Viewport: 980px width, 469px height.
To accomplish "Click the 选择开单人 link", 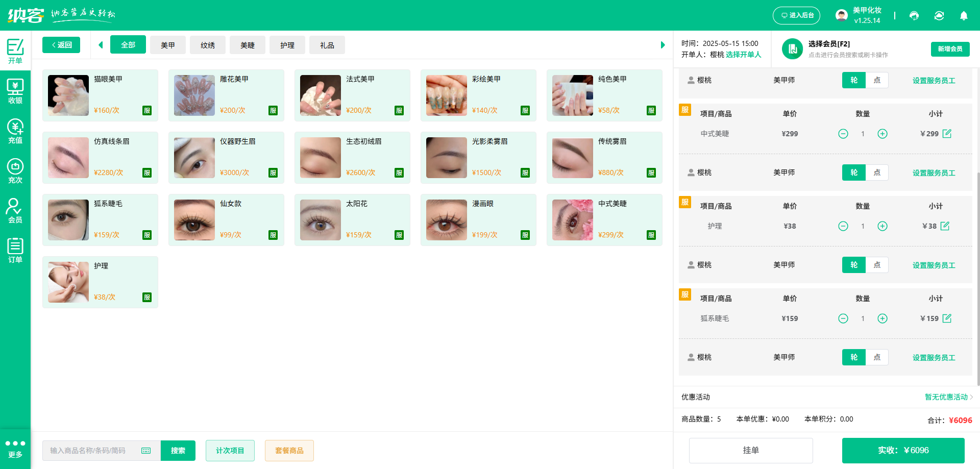I will click(x=743, y=55).
